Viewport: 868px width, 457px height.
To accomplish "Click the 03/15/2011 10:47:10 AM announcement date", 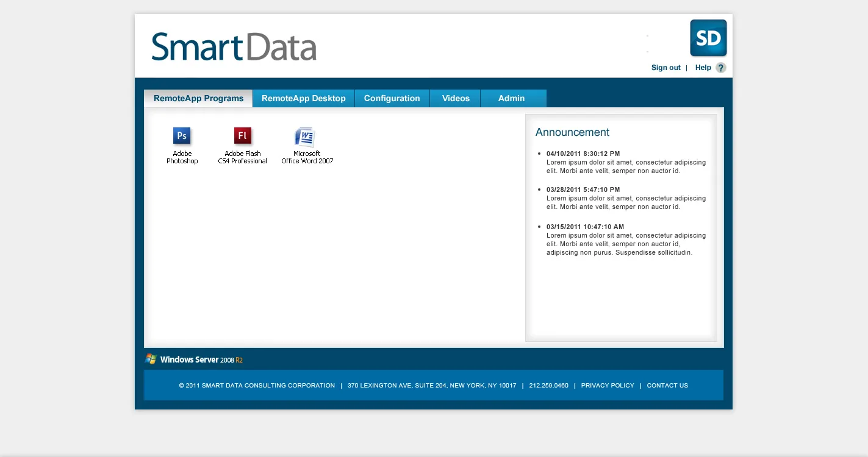I will pos(586,227).
